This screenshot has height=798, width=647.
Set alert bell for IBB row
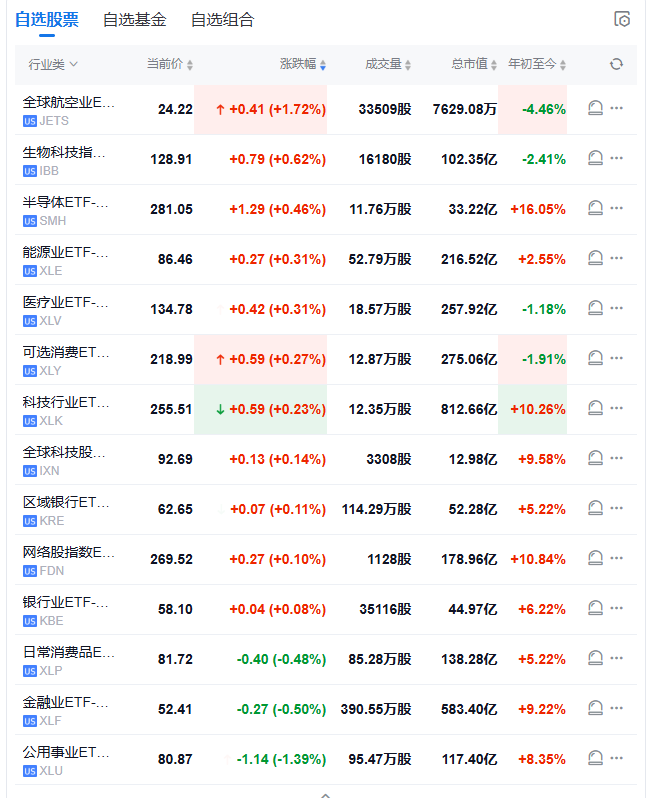click(x=596, y=158)
